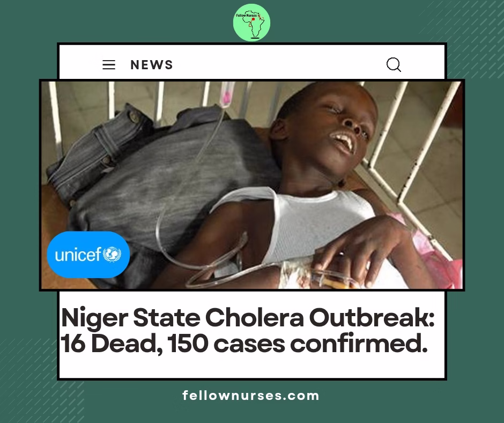Click the unicef badge on the photo

pos(88,254)
